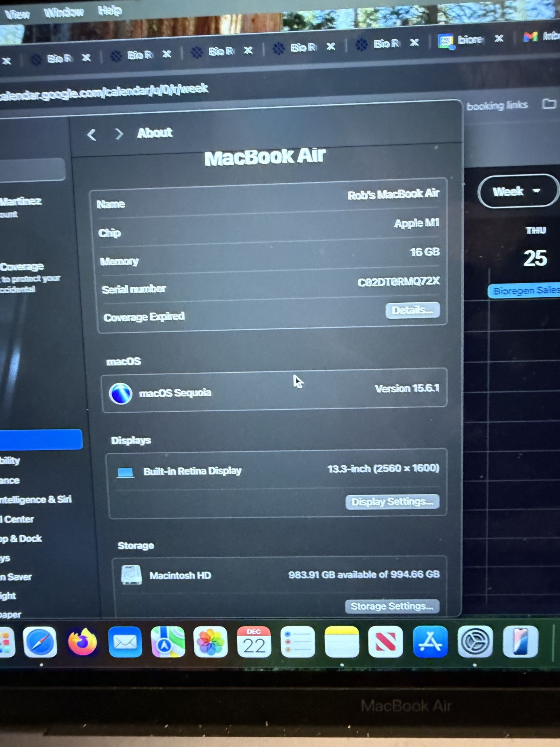The width and height of the screenshot is (560, 747).
Task: Launch the Photos app
Action: coord(210,642)
